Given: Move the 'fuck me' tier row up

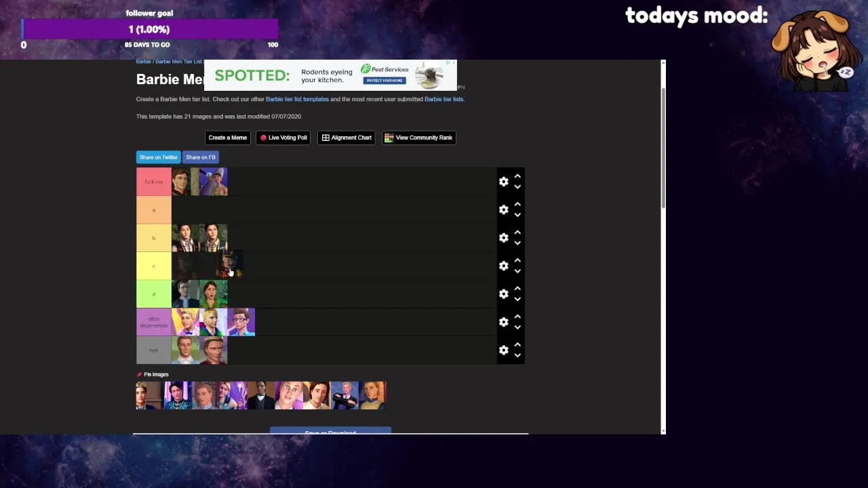Looking at the screenshot, I should click(x=517, y=176).
